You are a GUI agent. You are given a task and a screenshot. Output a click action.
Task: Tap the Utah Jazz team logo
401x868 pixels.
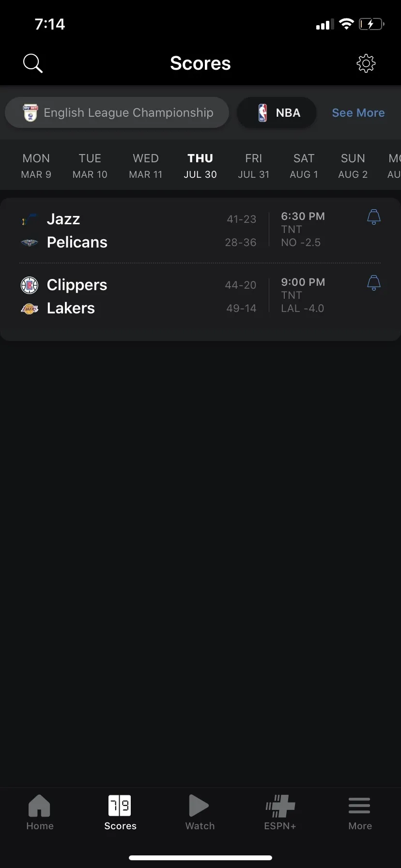click(30, 219)
